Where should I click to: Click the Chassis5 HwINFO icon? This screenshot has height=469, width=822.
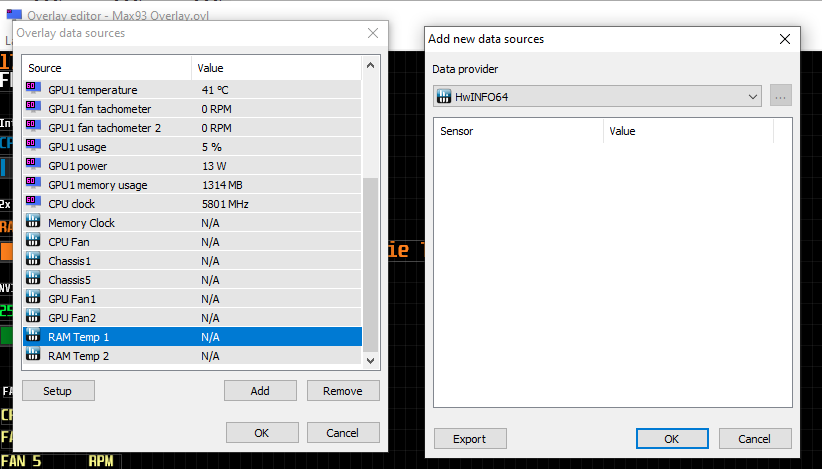33,278
